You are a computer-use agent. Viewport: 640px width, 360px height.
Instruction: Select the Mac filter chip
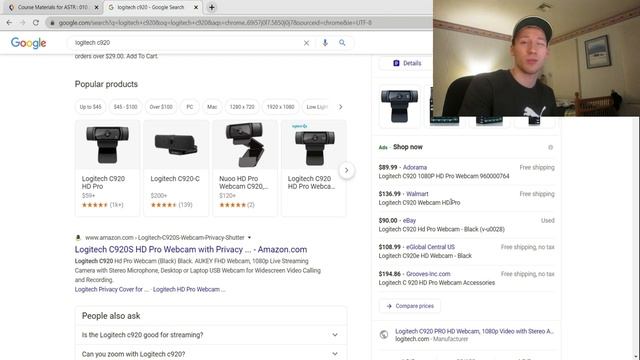click(x=212, y=107)
